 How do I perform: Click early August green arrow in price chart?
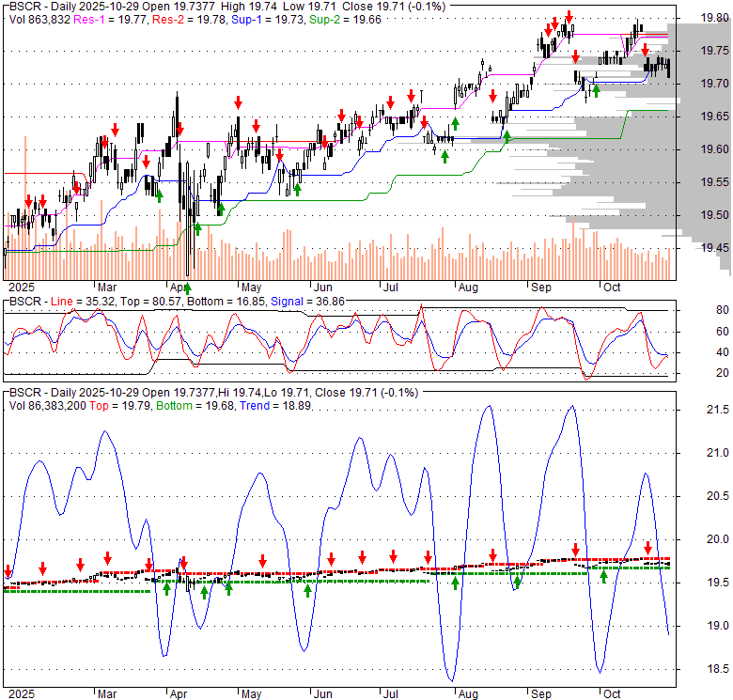point(455,122)
